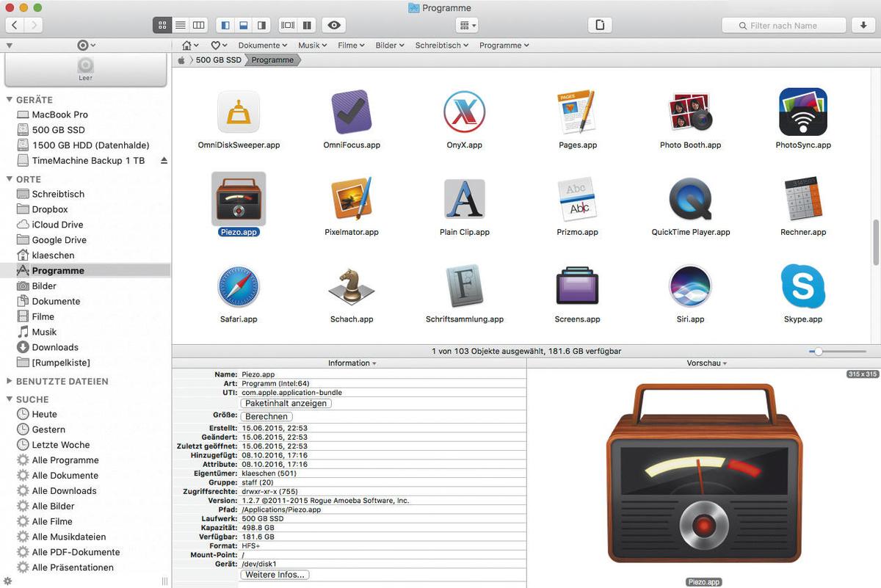Viewport: 881px width, 588px height.
Task: Select the Skype.app icon
Action: click(x=803, y=286)
